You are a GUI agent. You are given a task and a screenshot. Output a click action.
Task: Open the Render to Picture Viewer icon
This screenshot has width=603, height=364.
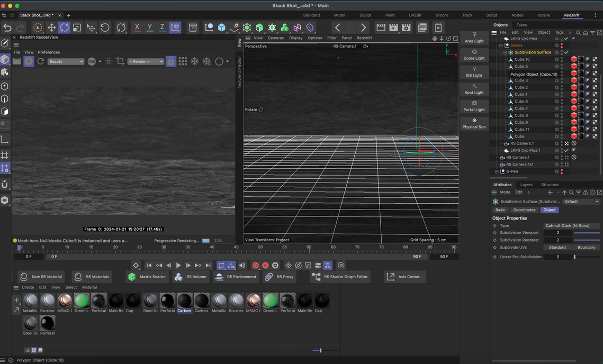pos(393,28)
